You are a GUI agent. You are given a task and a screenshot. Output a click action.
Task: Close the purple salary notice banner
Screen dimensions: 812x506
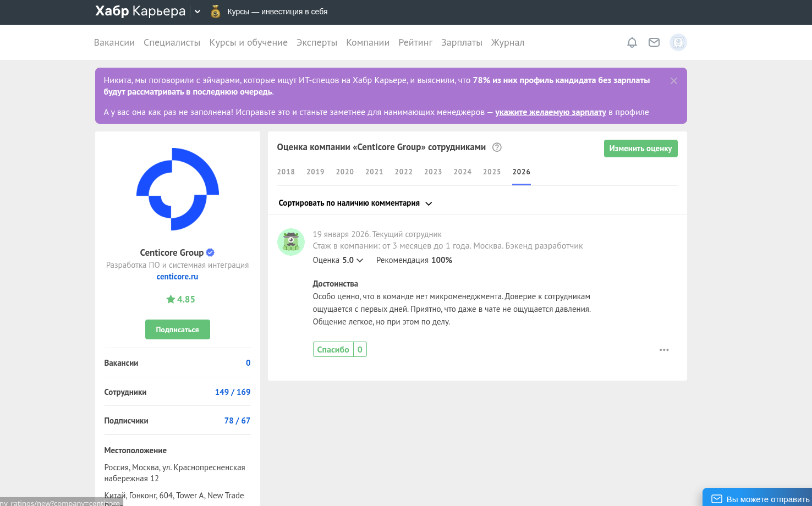(x=674, y=81)
